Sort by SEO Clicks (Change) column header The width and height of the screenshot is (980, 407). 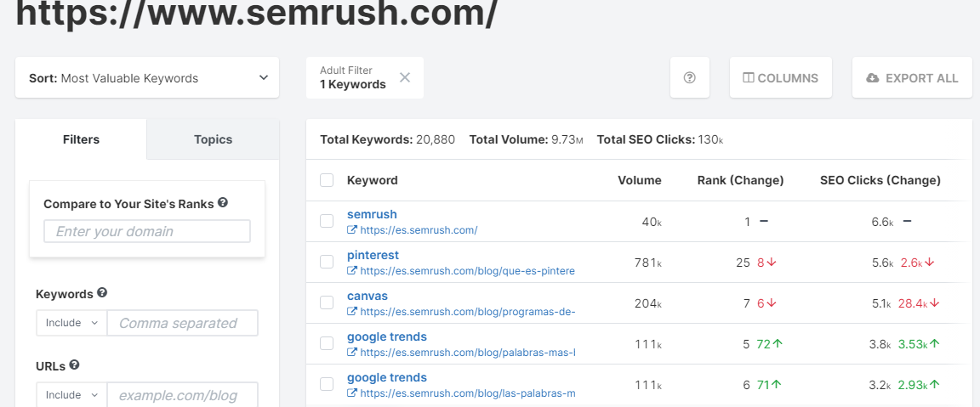click(x=880, y=180)
